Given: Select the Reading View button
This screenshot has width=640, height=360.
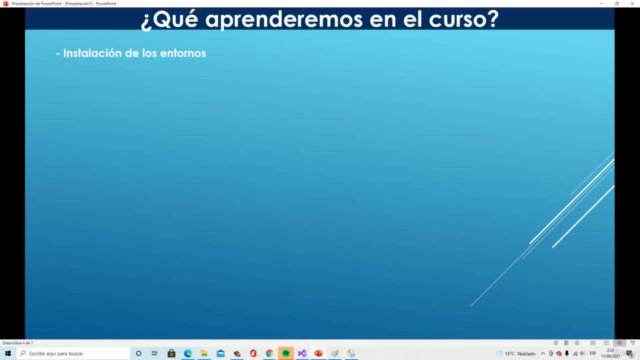Looking at the screenshot, I should tap(619, 343).
